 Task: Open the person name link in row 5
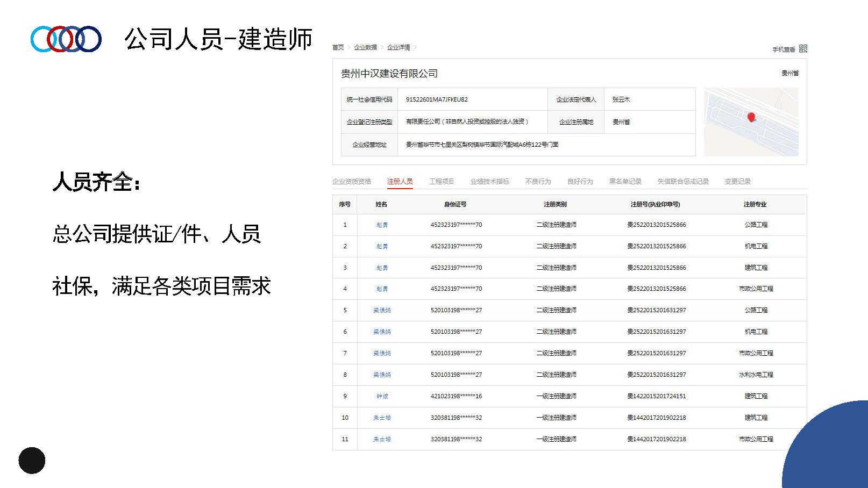[382, 311]
